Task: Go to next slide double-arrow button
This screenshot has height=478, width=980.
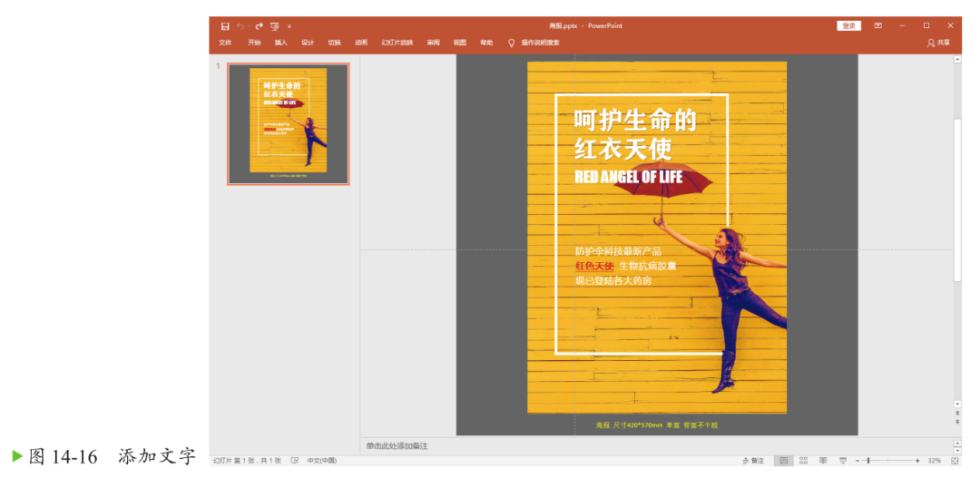Action: point(957,423)
